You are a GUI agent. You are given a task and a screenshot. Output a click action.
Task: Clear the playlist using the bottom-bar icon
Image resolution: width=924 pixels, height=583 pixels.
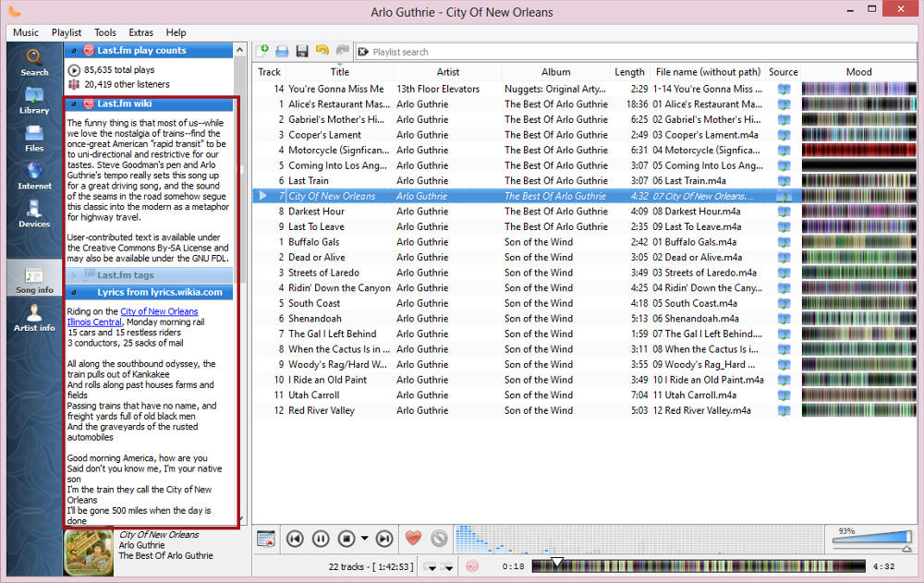pos(266,539)
